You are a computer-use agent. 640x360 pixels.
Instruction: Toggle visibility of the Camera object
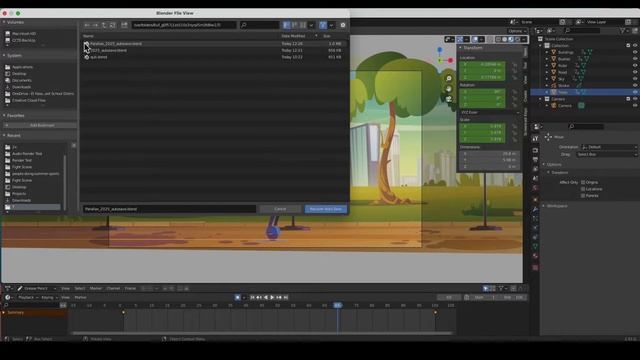(x=635, y=106)
